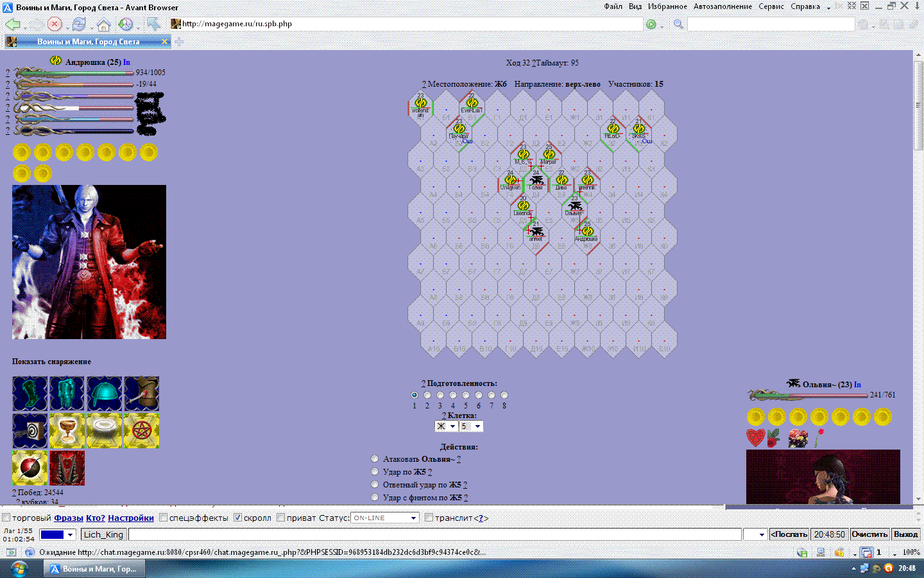Open browsing history clock icon
924x578 pixels.
[x=125, y=24]
